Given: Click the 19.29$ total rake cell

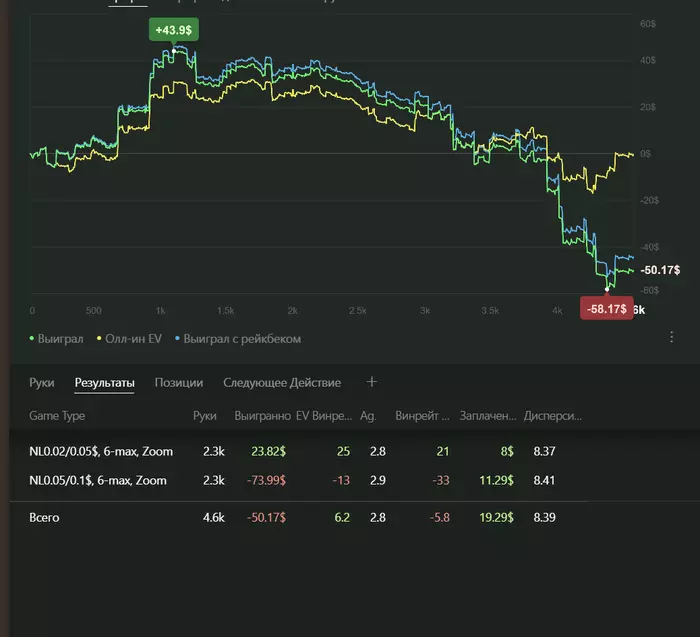Looking at the screenshot, I should (x=496, y=517).
